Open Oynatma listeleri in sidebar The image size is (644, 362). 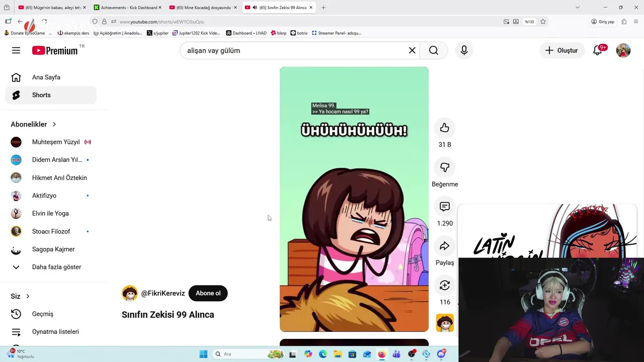click(x=51, y=332)
